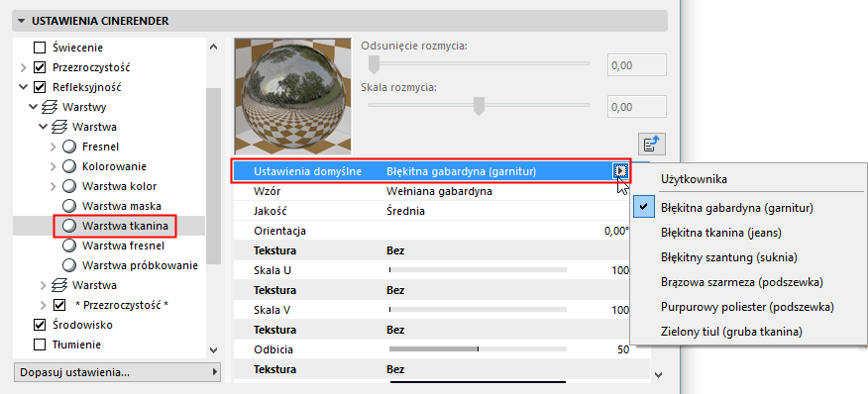Adjust the Skala rozmycia slider
The image size is (868, 394).
click(480, 106)
